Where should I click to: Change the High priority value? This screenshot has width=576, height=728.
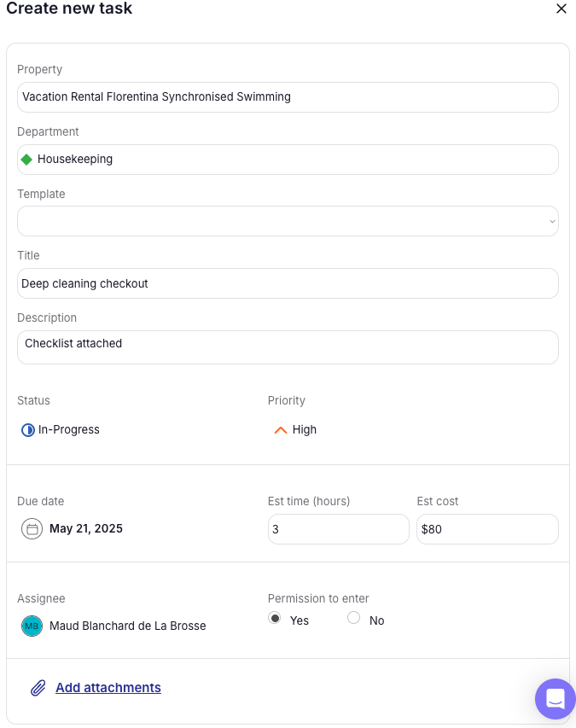[305, 430]
